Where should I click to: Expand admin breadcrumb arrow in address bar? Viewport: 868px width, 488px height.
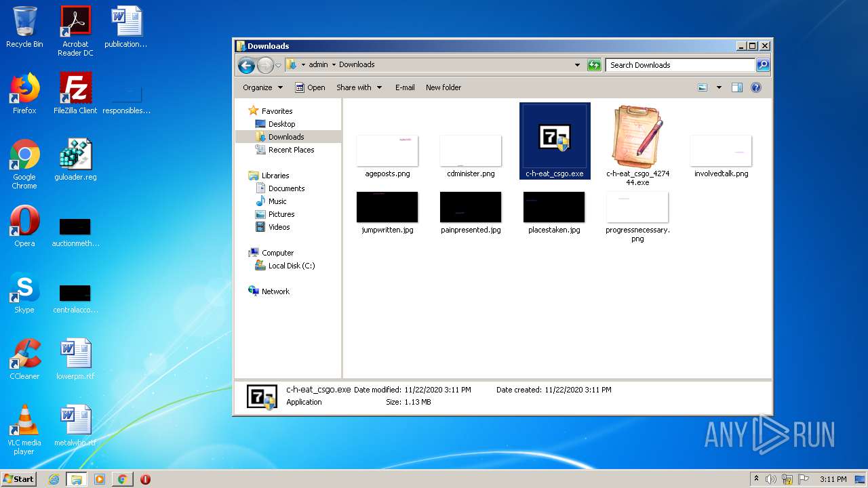(x=334, y=65)
